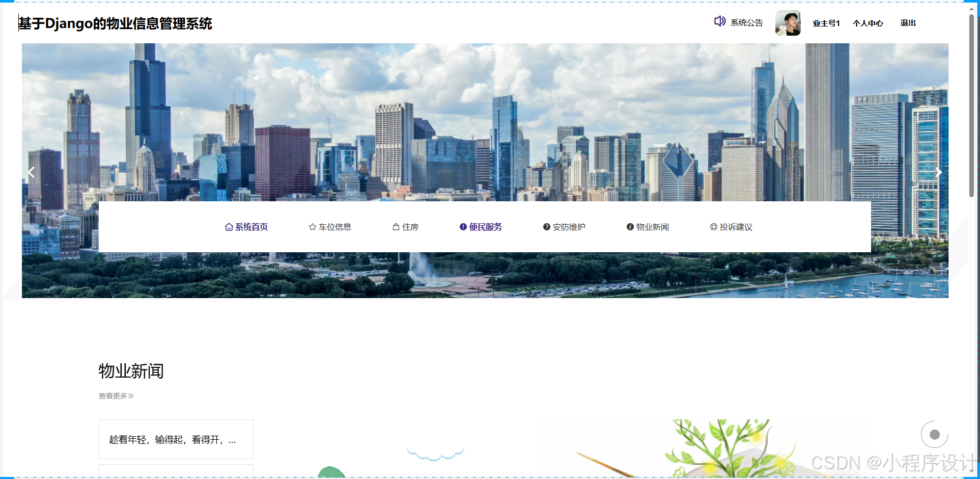Click the vertical page scrollbar thumb

971,105
